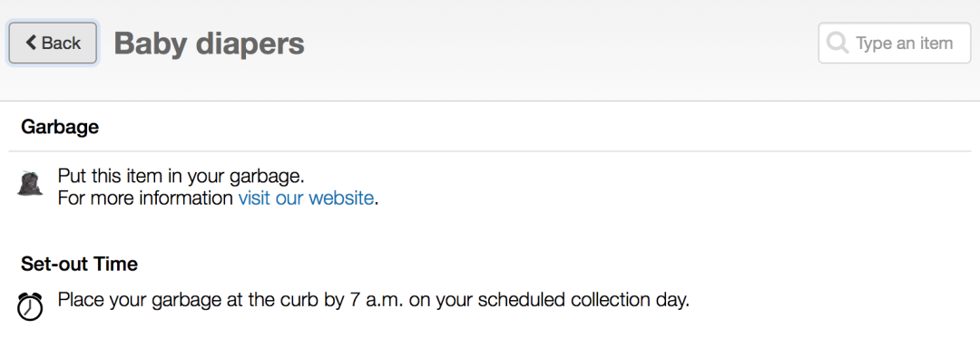Viewport: 980px width, 338px height.
Task: Select the 'Set-out Time' section heading
Action: coord(79,264)
